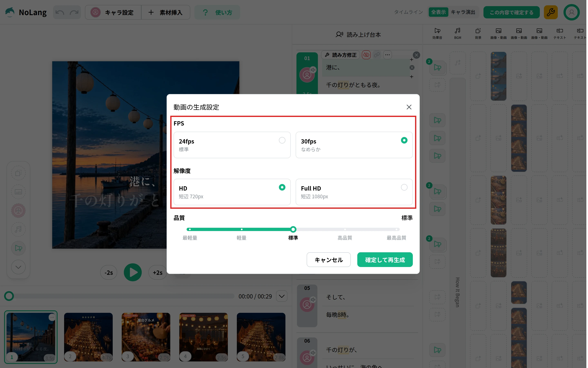Viewport: 588px width, 368px height.
Task: Open 読み方修正 reading correction
Action: 341,55
